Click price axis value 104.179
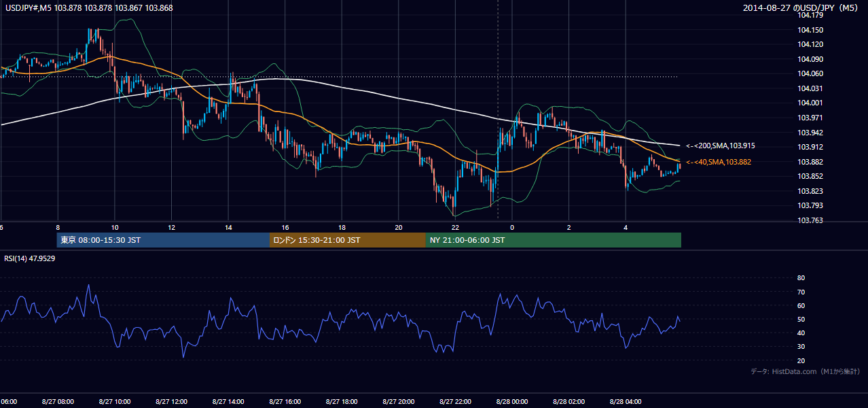Image resolution: width=868 pixels, height=408 pixels. pyautogui.click(x=810, y=15)
